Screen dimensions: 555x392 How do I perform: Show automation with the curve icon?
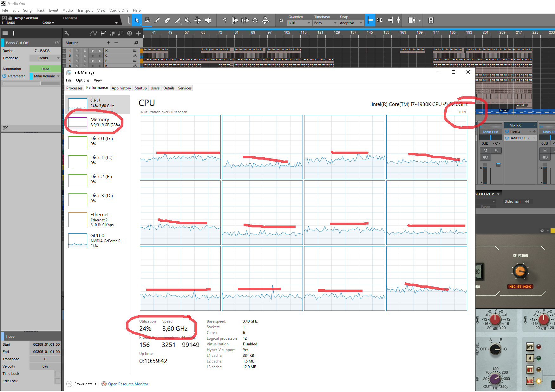point(94,33)
